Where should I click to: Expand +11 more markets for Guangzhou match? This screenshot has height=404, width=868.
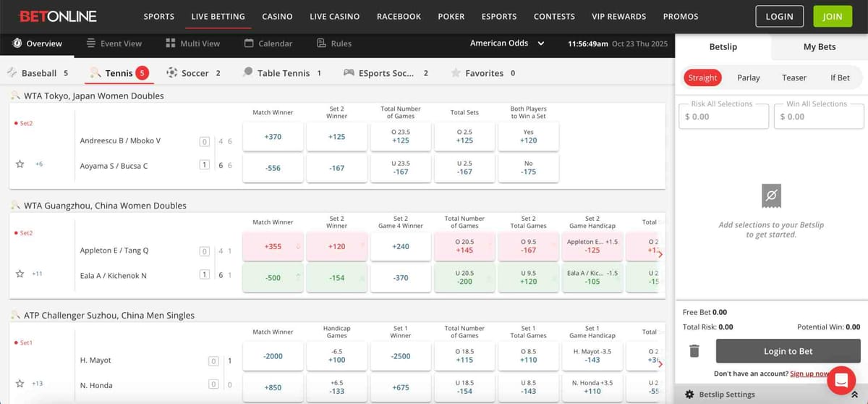click(39, 274)
